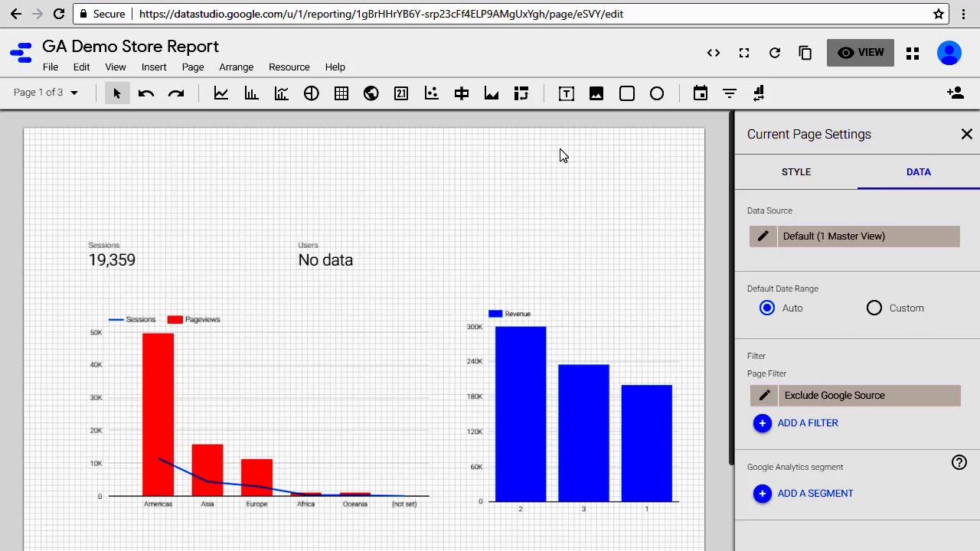The image size is (980, 551).
Task: Insert a combo chart
Action: 281,93
